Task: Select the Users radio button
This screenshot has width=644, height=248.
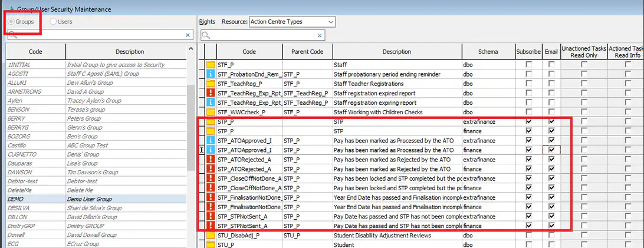Action: [x=53, y=22]
